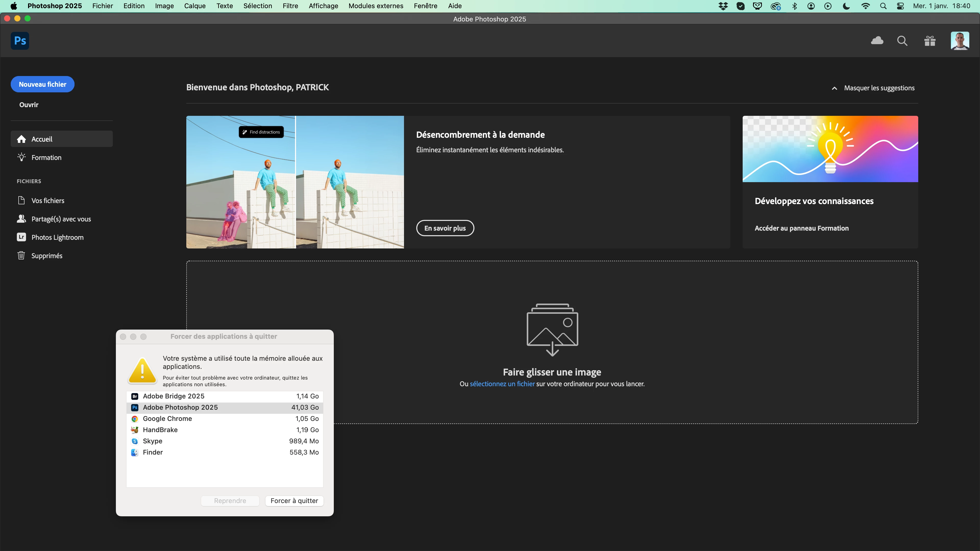This screenshot has width=980, height=551.
Task: Click the Nouveau fichier button
Action: click(42, 84)
